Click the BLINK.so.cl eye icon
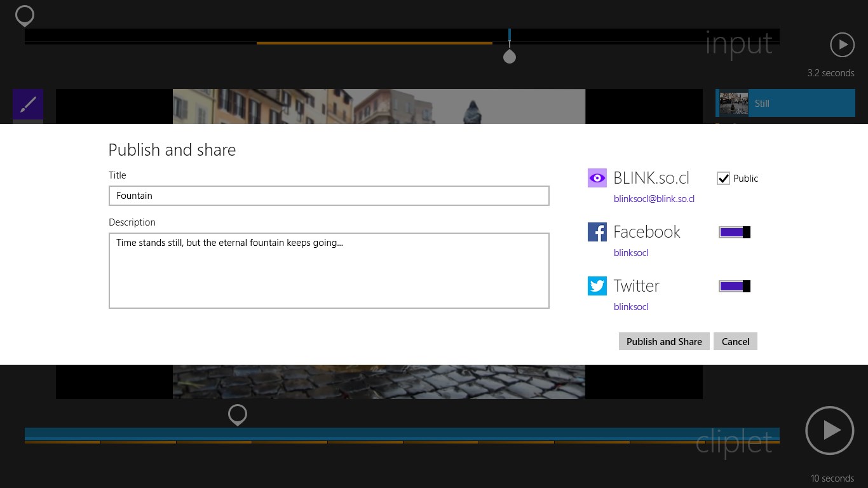This screenshot has width=868, height=488. coord(597,179)
